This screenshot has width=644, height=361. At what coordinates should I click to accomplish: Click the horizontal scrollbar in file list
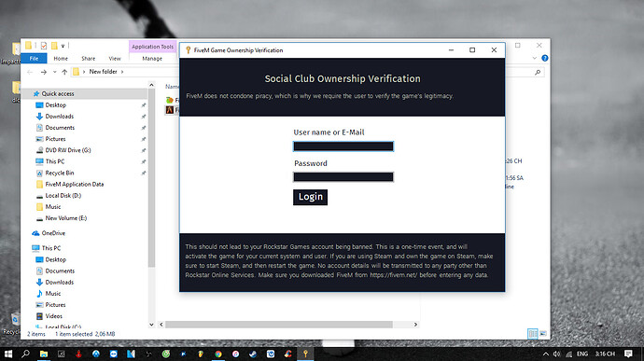pos(279,325)
